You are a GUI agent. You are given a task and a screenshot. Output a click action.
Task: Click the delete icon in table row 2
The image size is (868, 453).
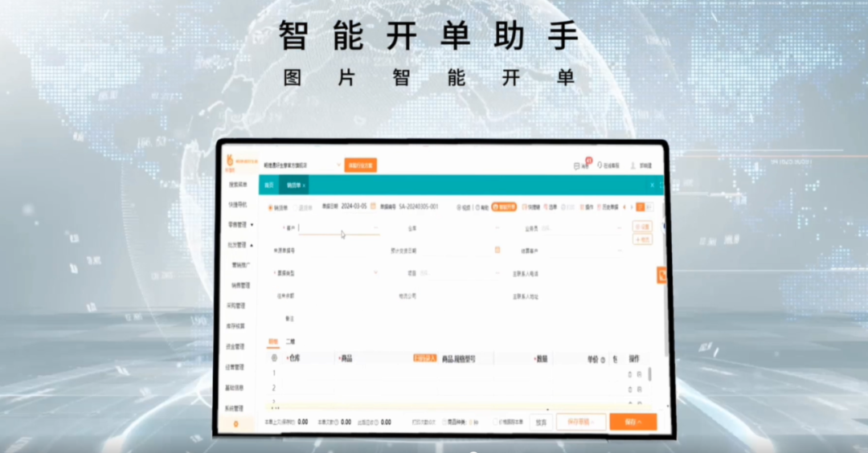630,390
